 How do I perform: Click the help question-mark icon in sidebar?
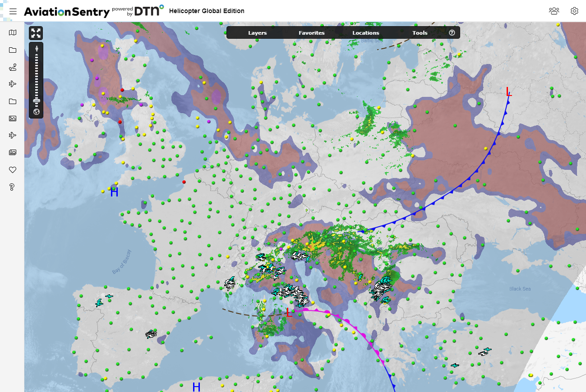point(12,187)
